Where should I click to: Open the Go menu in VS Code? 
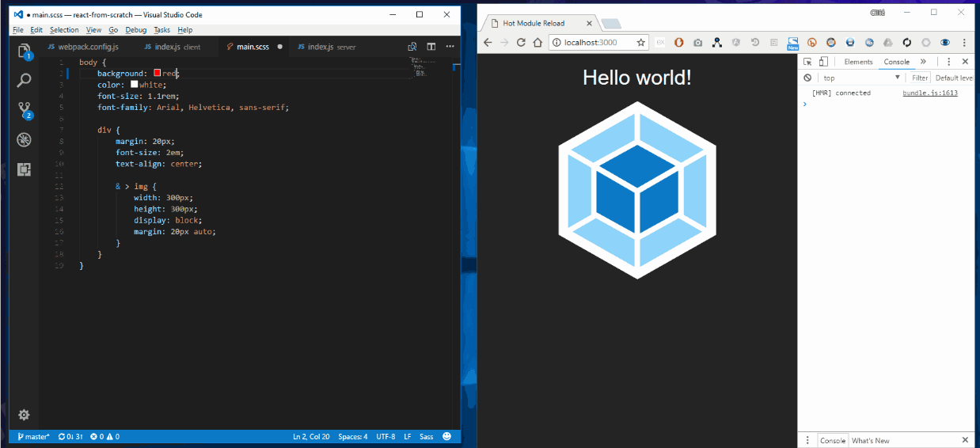pos(113,30)
